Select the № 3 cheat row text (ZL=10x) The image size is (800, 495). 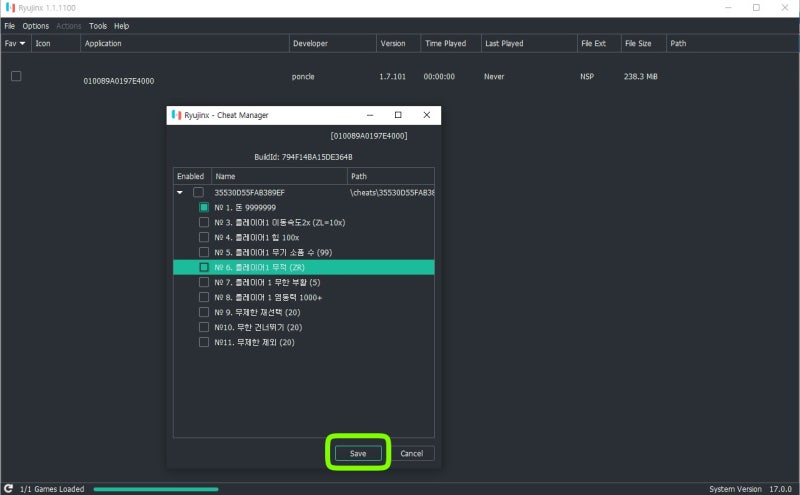[280, 222]
